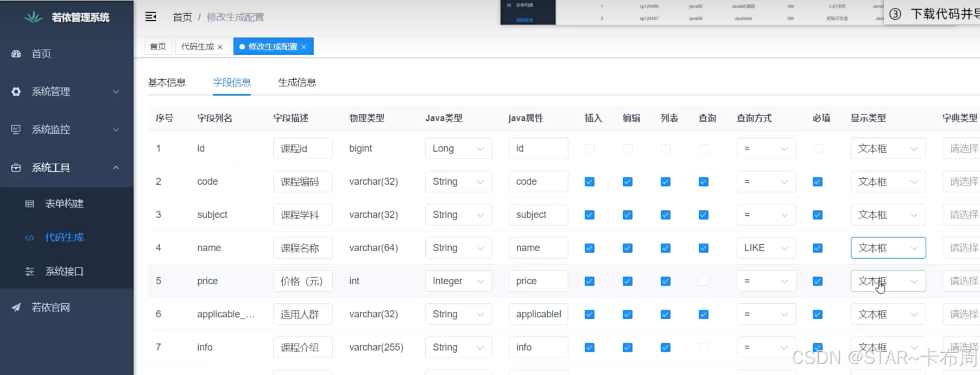This screenshot has height=375, width=980.
Task: Click 字段描述 input containing 课程编码
Action: tap(302, 182)
